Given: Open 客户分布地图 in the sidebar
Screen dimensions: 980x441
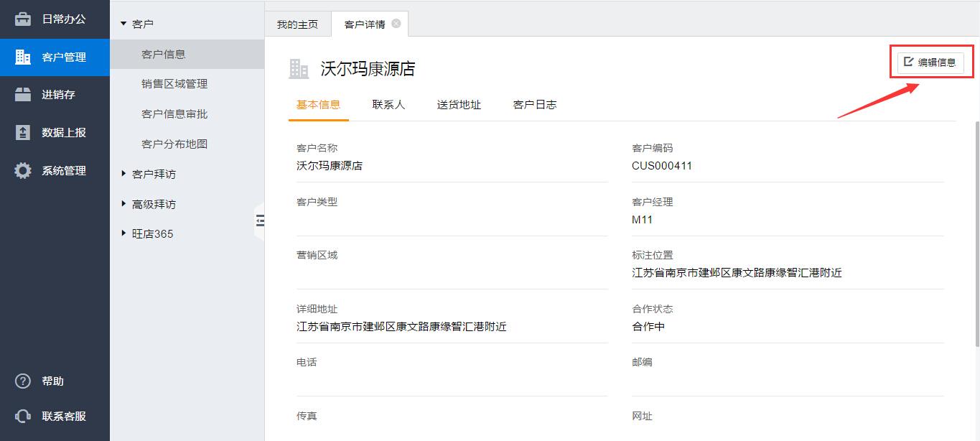Looking at the screenshot, I should point(174,144).
